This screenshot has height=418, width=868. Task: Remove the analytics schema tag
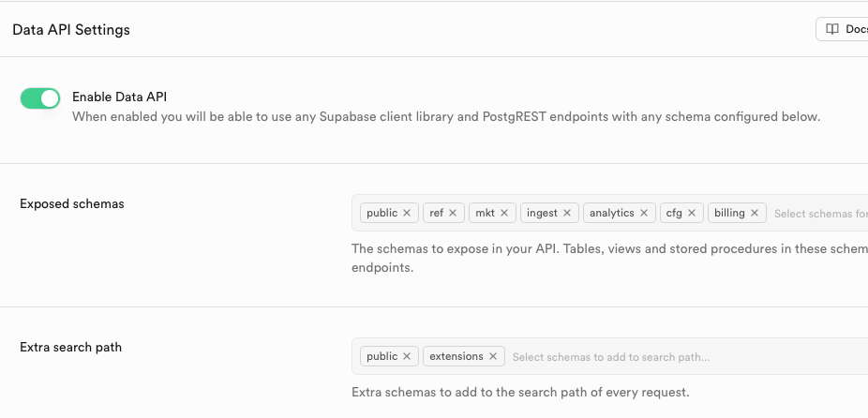pos(644,213)
